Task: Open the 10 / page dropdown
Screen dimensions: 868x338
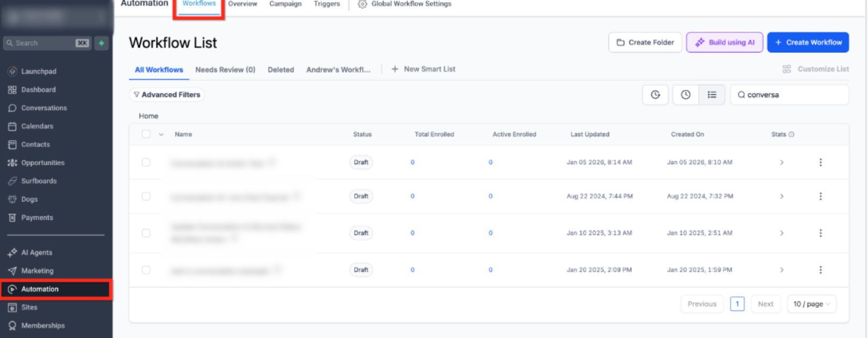Action: 812,304
